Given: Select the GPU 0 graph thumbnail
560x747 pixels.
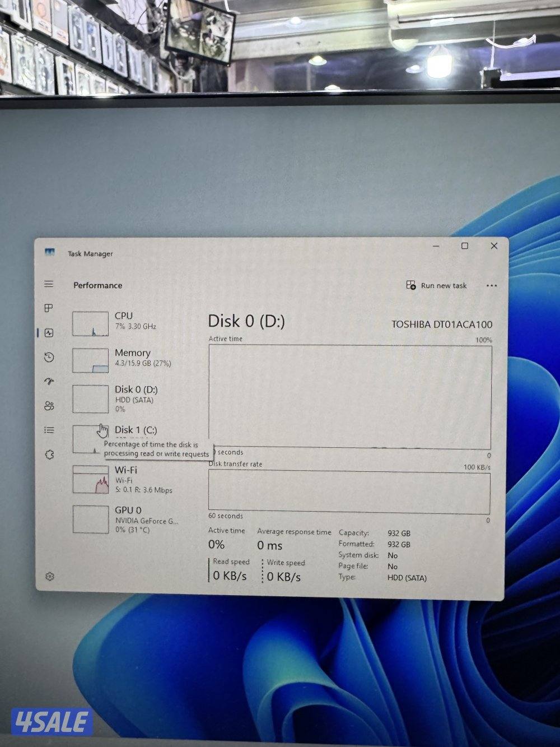Looking at the screenshot, I should click(90, 518).
